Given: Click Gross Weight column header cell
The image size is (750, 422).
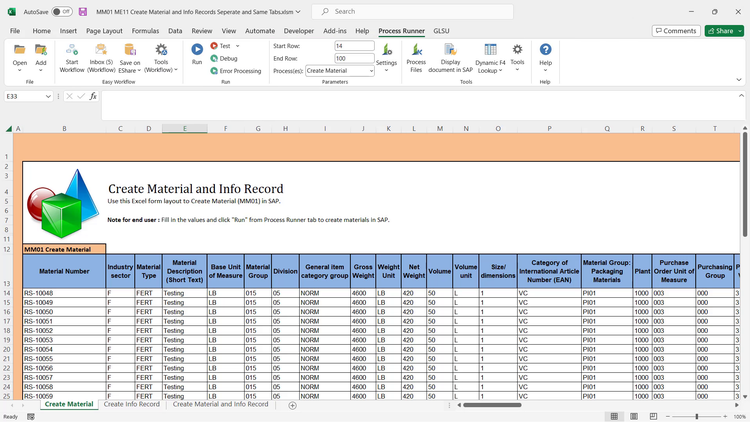Looking at the screenshot, I should pyautogui.click(x=363, y=271).
